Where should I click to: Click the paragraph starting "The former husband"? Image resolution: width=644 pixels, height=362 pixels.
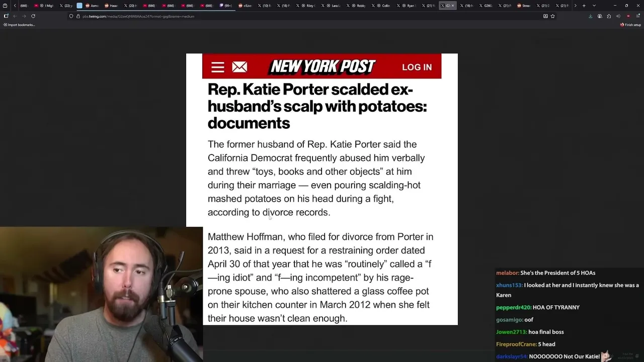(x=316, y=178)
